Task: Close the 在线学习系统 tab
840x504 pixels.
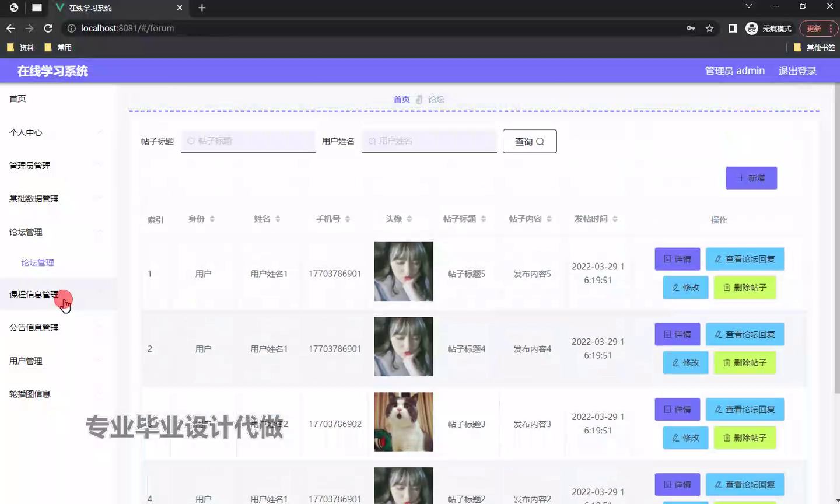Action: [x=180, y=8]
